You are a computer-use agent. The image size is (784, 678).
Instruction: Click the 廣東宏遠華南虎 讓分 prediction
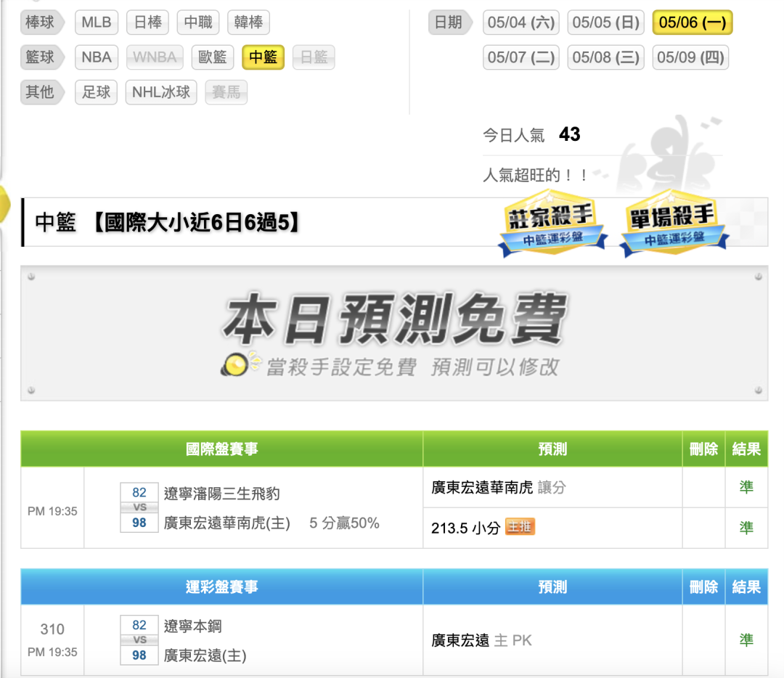click(499, 487)
